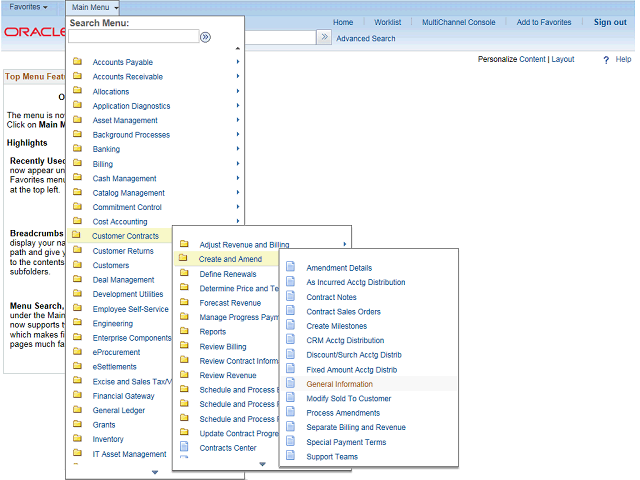Click the advanced search go arrow button

point(324,37)
